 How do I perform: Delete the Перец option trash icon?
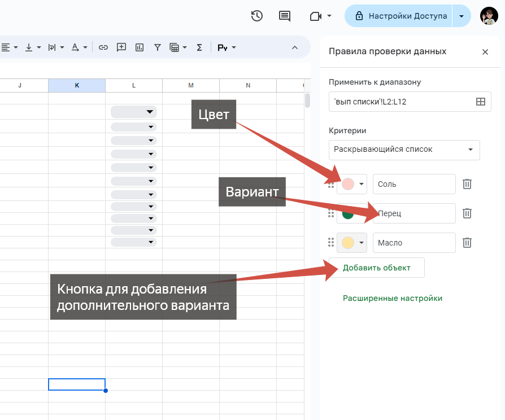click(x=467, y=213)
